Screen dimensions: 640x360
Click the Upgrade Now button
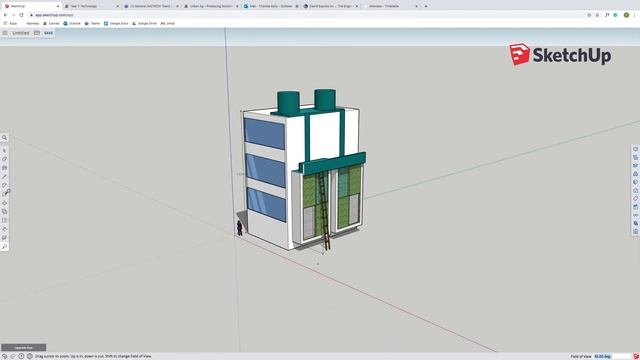tap(24, 348)
